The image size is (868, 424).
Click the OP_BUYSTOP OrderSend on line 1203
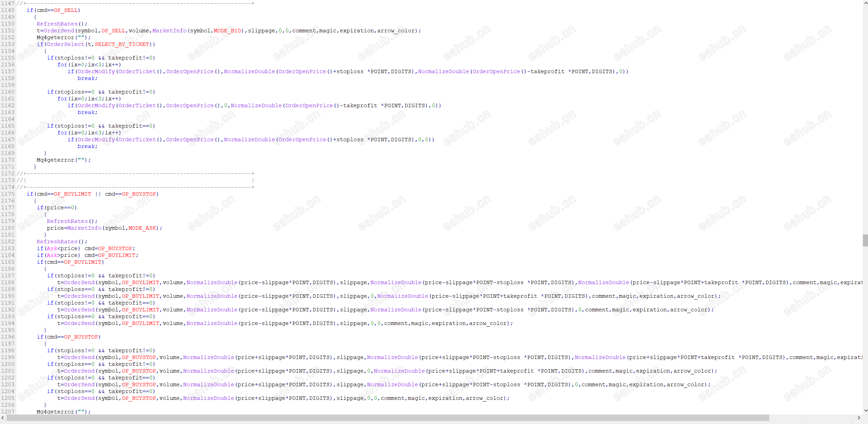pos(384,385)
